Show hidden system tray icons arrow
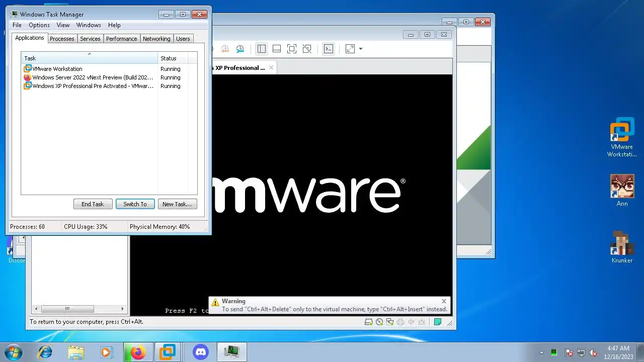The width and height of the screenshot is (644, 362). [x=542, y=352]
